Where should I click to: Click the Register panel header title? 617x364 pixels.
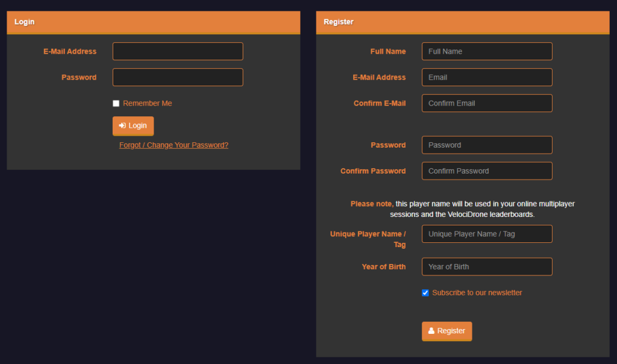click(339, 22)
